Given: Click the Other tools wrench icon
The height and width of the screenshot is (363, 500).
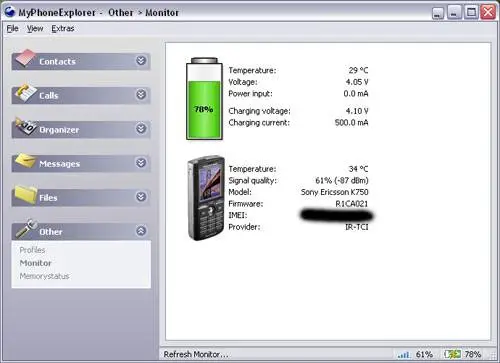Looking at the screenshot, I should (x=26, y=228).
